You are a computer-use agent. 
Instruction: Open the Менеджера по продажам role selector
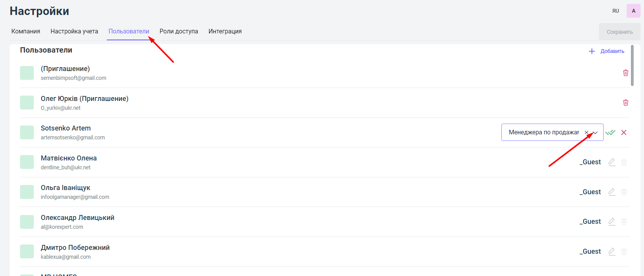[x=543, y=132]
